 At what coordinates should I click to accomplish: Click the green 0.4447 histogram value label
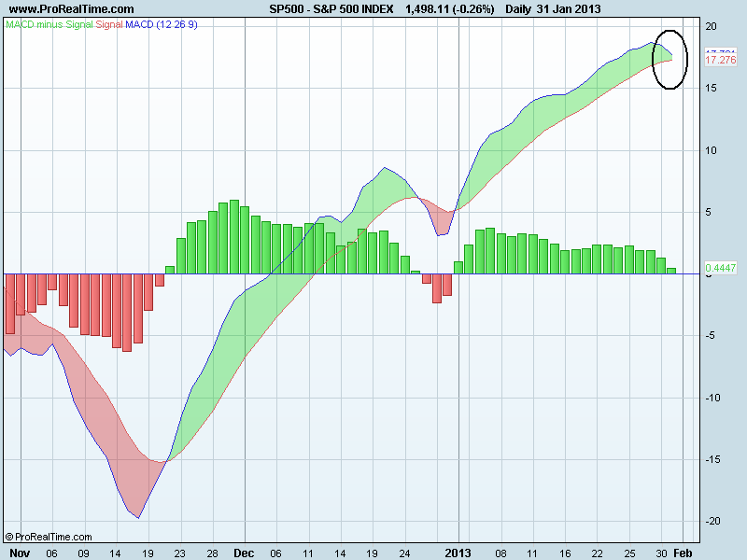click(720, 268)
